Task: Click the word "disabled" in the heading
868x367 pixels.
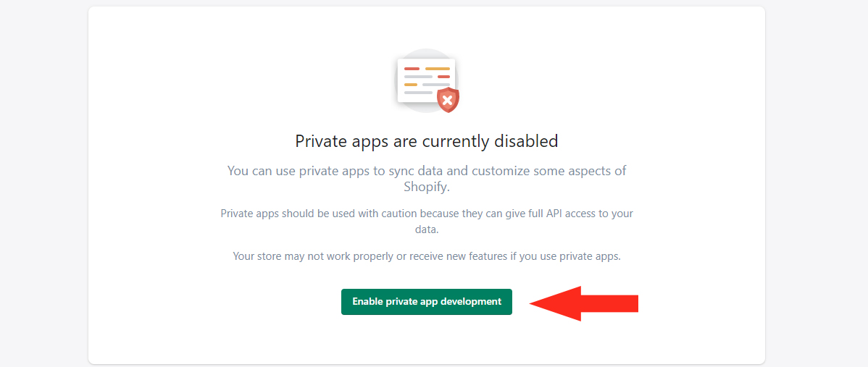Action: [528, 141]
